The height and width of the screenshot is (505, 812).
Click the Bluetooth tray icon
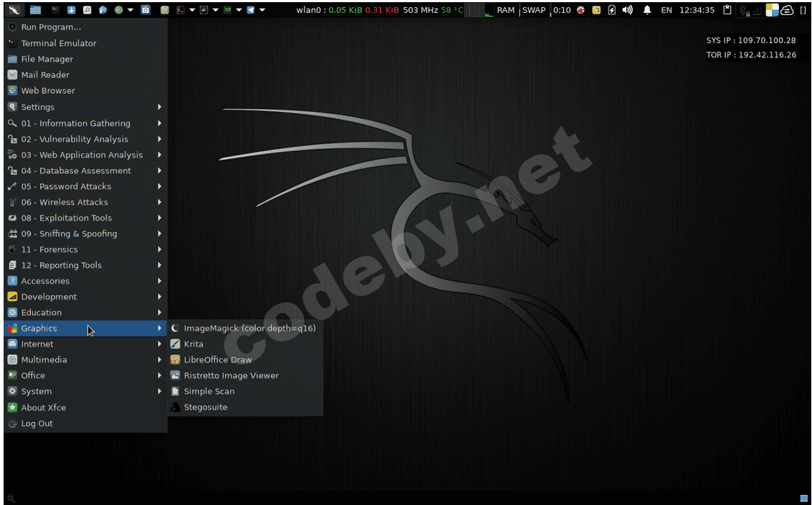point(744,10)
